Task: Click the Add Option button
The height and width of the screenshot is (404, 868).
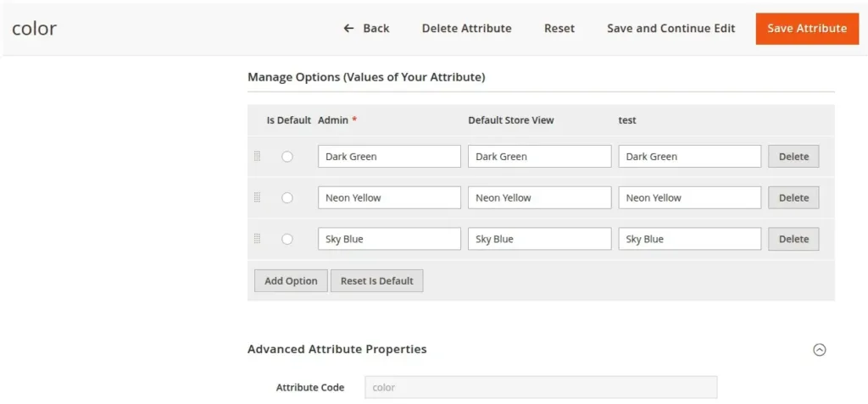Action: click(x=291, y=280)
